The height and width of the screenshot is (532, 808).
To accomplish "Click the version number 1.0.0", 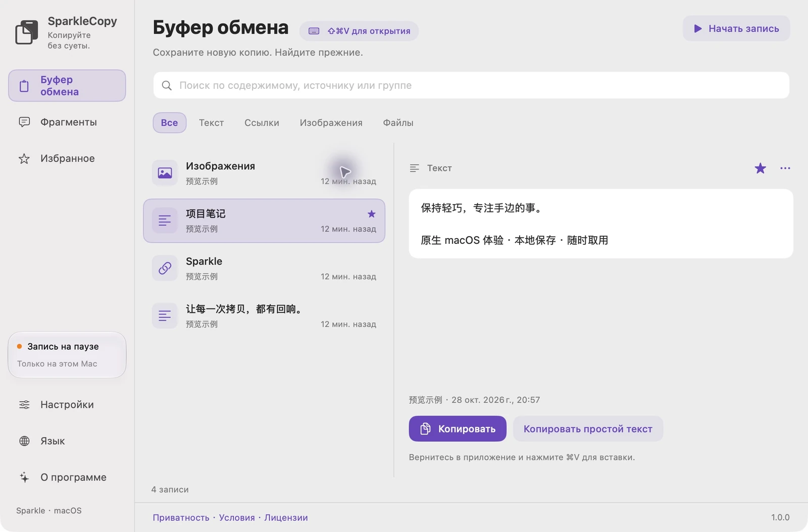I will [x=780, y=517].
